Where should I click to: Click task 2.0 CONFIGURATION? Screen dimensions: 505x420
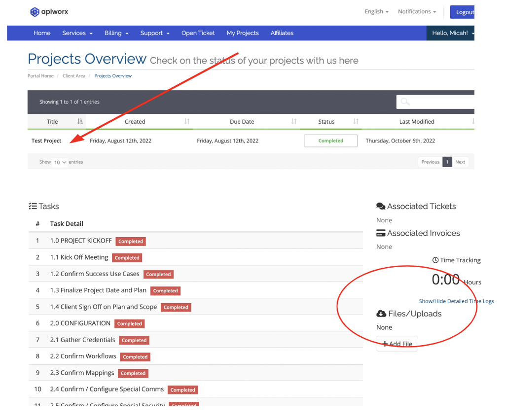pos(80,323)
